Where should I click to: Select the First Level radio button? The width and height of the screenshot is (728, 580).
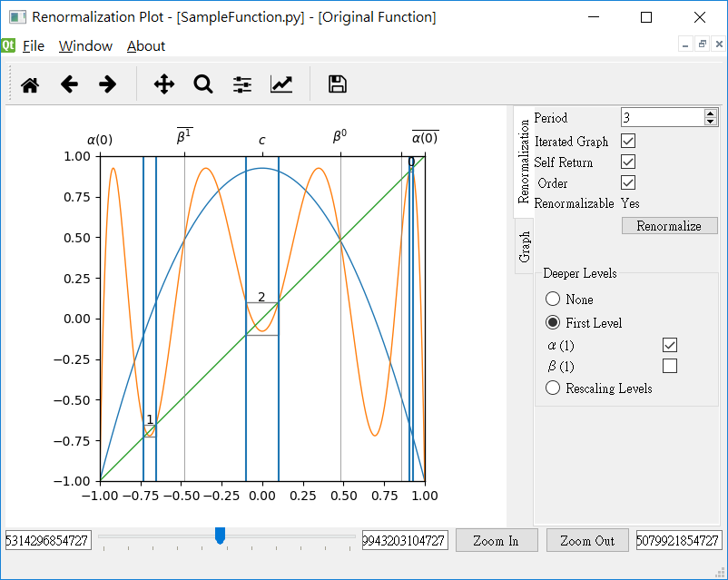tap(553, 322)
